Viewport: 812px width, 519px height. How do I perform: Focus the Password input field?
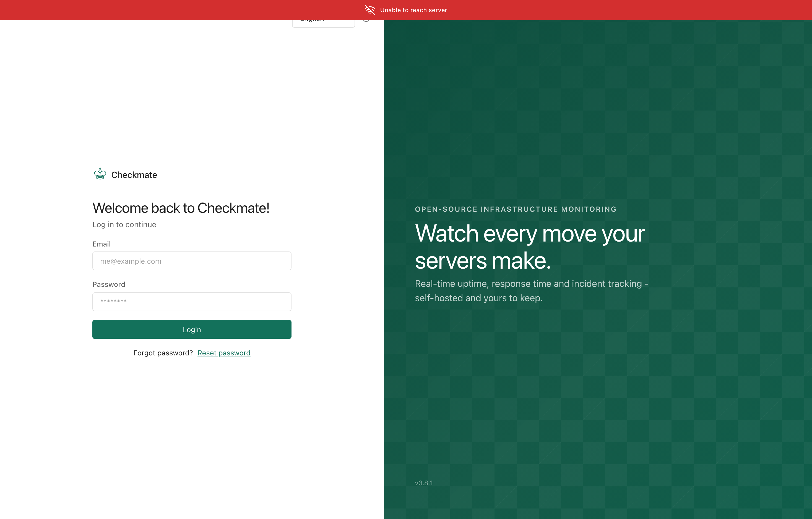click(x=192, y=302)
